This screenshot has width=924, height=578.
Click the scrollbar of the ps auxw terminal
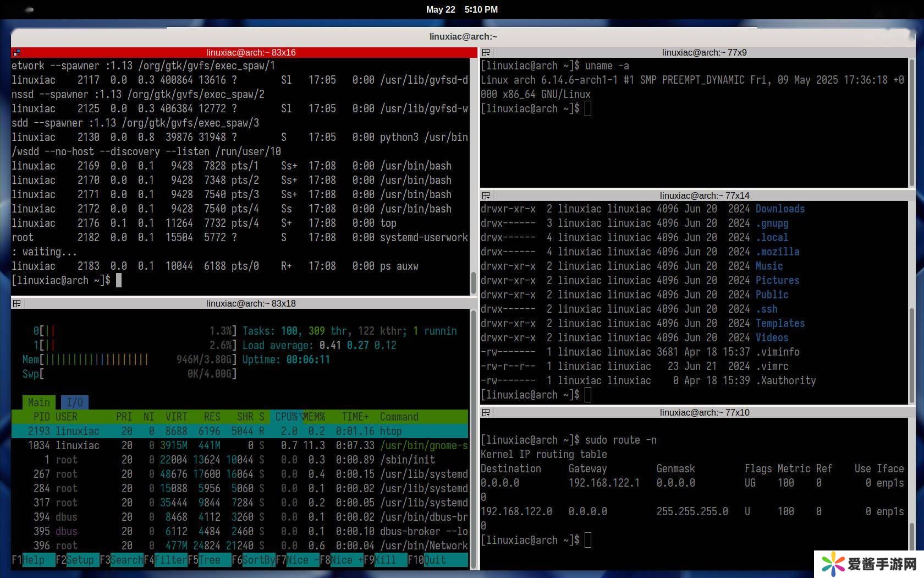point(473,283)
